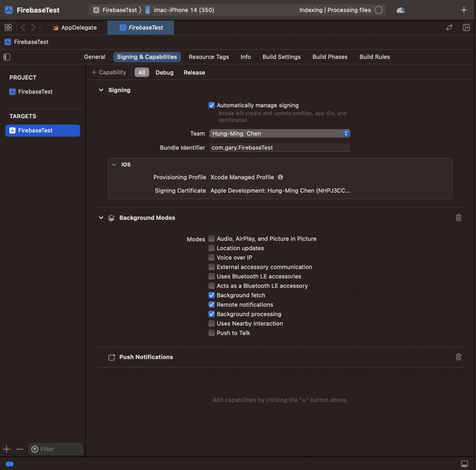Collapse the Signing section
476x470 pixels.
[x=101, y=90]
